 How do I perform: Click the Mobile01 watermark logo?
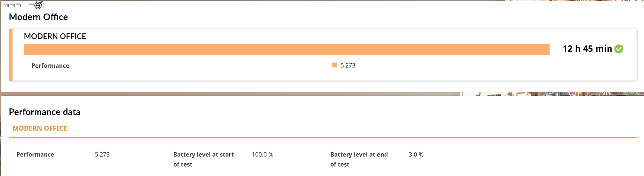[23, 5]
